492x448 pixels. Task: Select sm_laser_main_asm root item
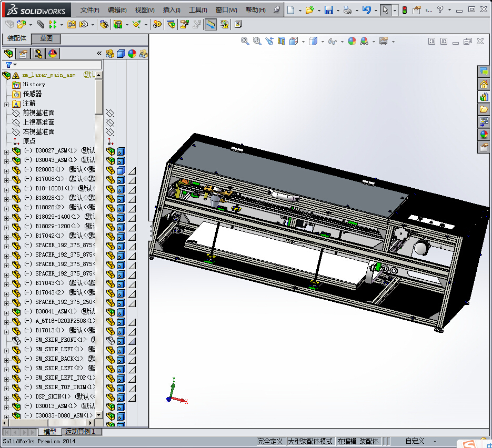tap(48, 75)
